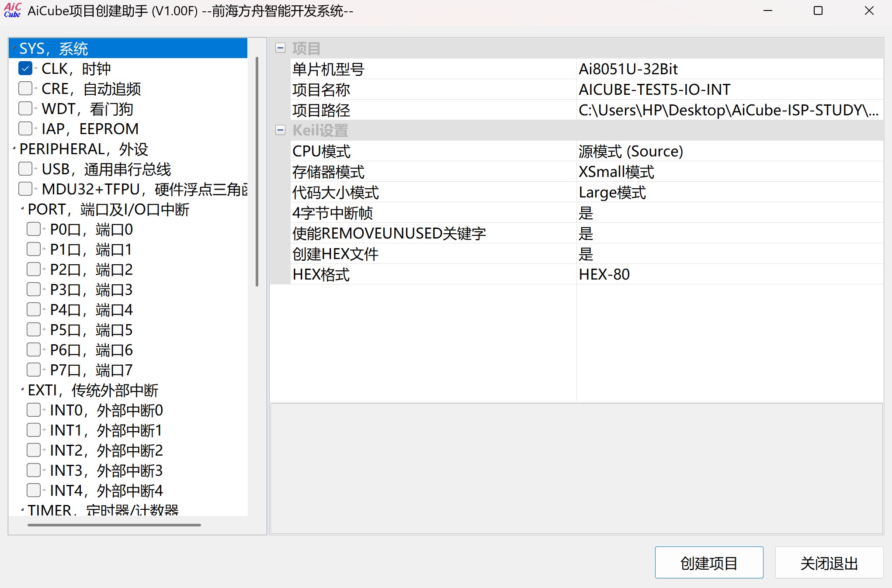Screen dimensions: 892x588
Task: Maximize the AiCube window
Action: pos(818,10)
